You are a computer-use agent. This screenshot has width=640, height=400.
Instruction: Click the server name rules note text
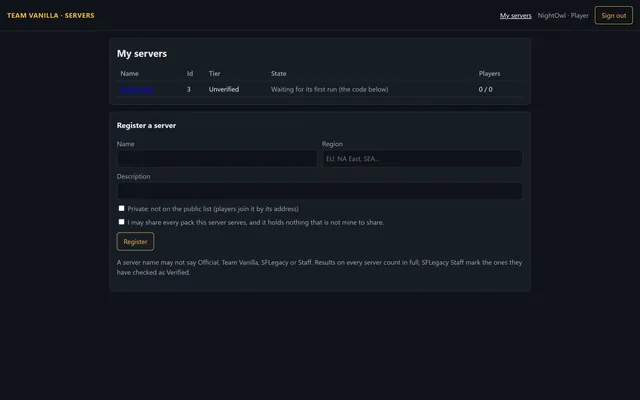(319, 267)
